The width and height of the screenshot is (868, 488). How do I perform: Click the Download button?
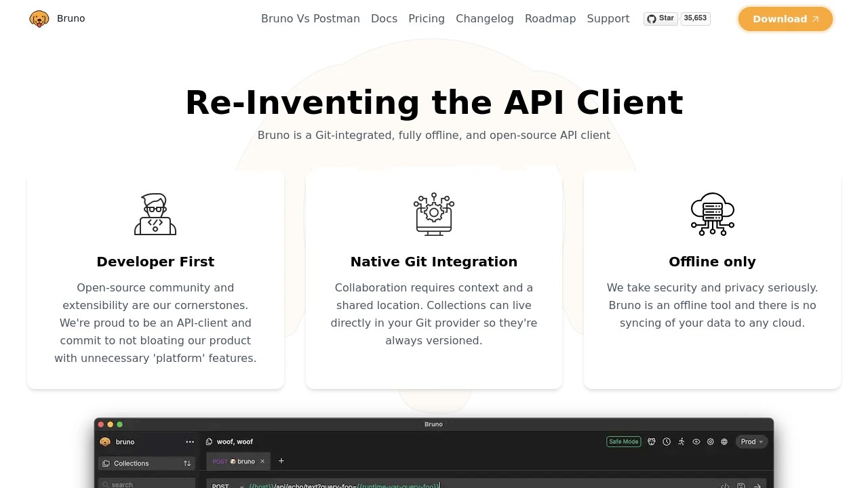[785, 19]
